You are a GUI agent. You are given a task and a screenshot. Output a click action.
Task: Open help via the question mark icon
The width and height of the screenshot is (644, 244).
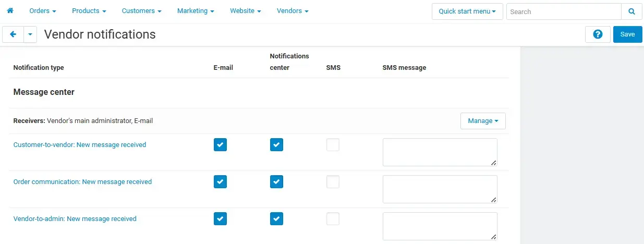click(598, 34)
